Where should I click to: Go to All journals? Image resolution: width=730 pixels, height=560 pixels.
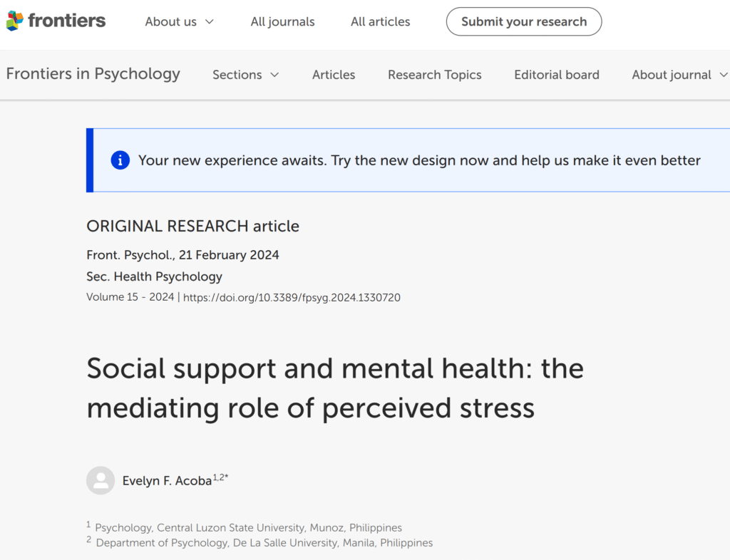pos(282,21)
